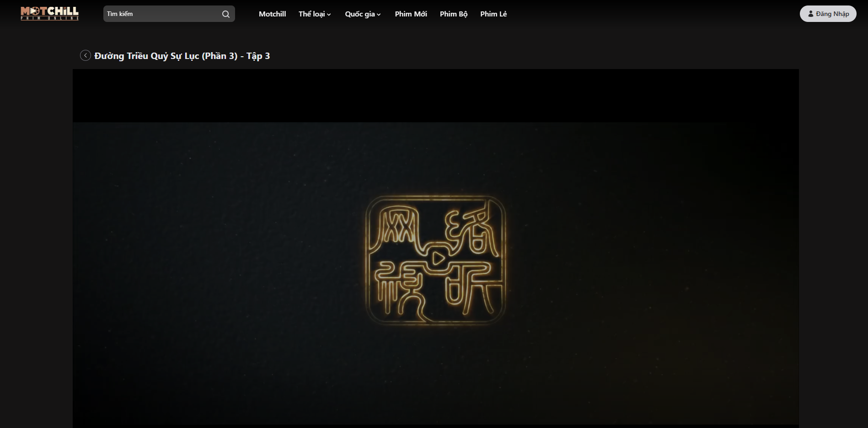The image size is (868, 428).
Task: Play the video with the center play icon
Action: point(438,258)
